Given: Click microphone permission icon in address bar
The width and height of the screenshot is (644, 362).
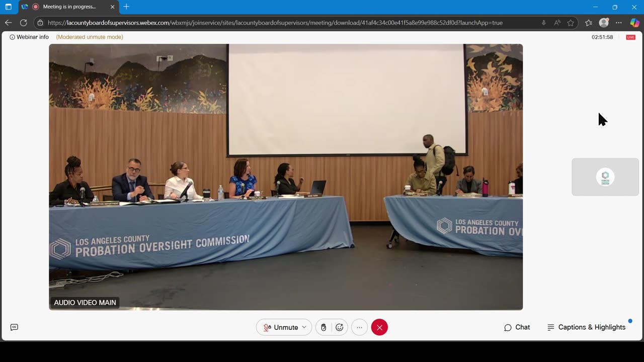Looking at the screenshot, I should pos(544,23).
